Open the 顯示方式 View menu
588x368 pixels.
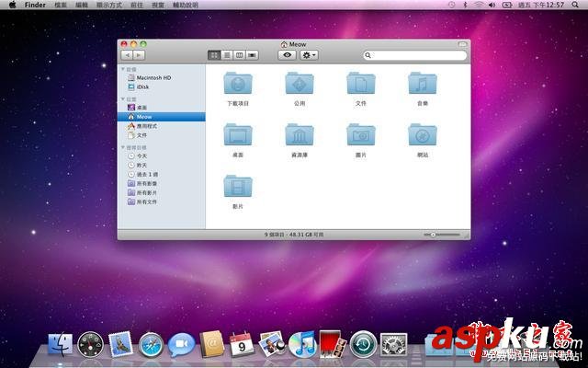[109, 5]
